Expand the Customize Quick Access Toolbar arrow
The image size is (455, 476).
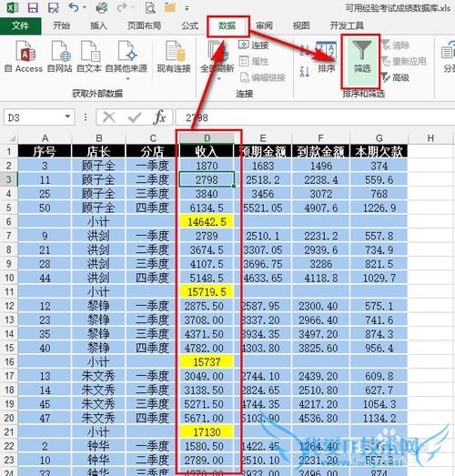pos(187,8)
